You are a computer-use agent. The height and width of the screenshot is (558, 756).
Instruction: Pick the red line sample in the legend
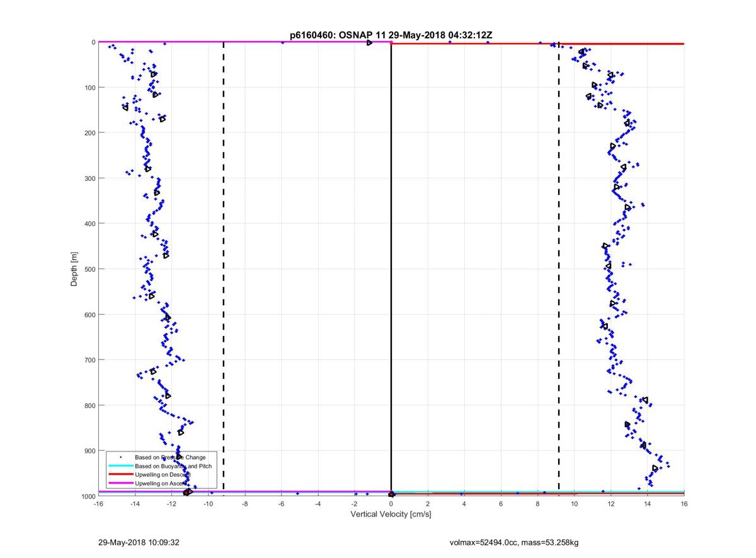point(120,474)
